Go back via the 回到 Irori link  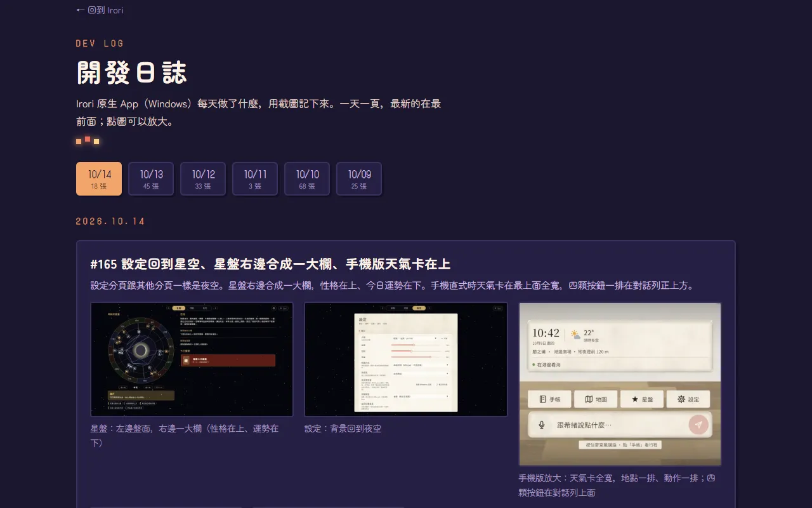pos(100,10)
